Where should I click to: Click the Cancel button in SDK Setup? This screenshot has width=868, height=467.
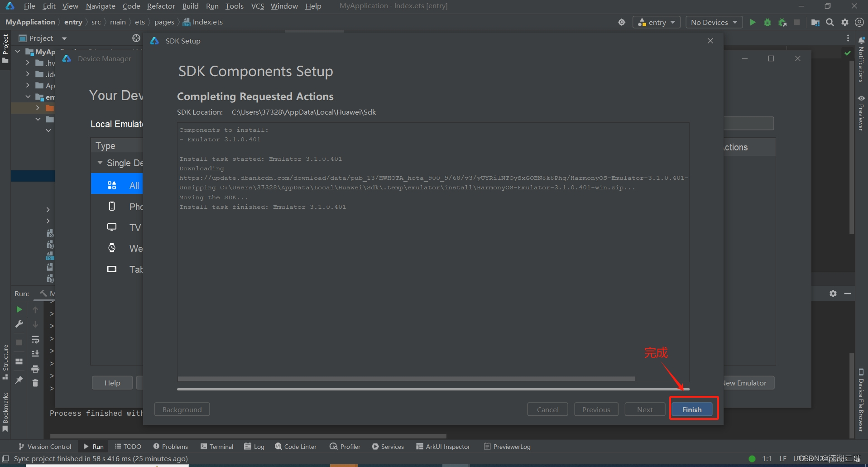pyautogui.click(x=547, y=409)
